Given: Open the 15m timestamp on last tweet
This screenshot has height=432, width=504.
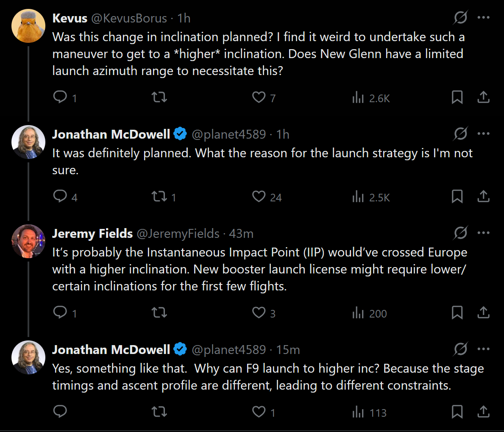Looking at the screenshot, I should tap(288, 350).
